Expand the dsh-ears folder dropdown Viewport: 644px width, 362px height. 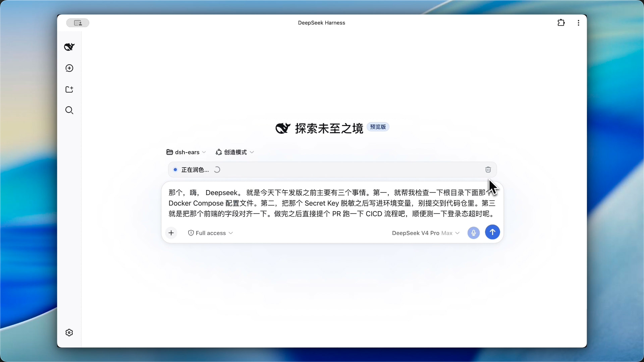click(x=186, y=152)
